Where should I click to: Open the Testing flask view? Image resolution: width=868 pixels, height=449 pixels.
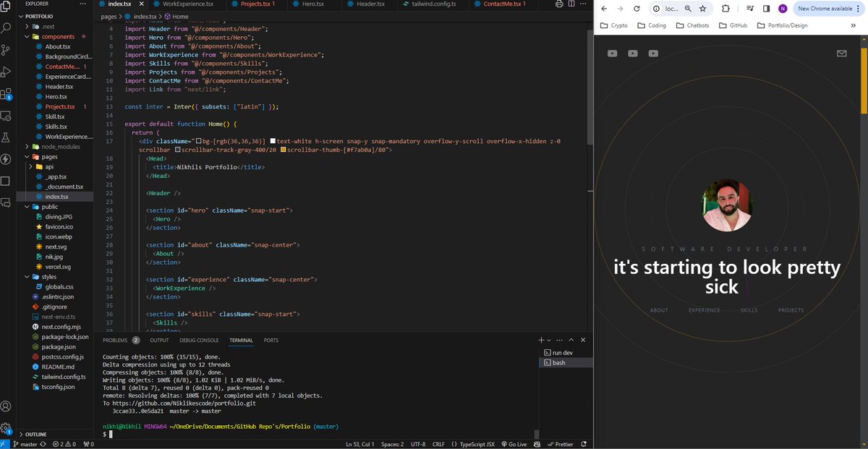tap(7, 137)
